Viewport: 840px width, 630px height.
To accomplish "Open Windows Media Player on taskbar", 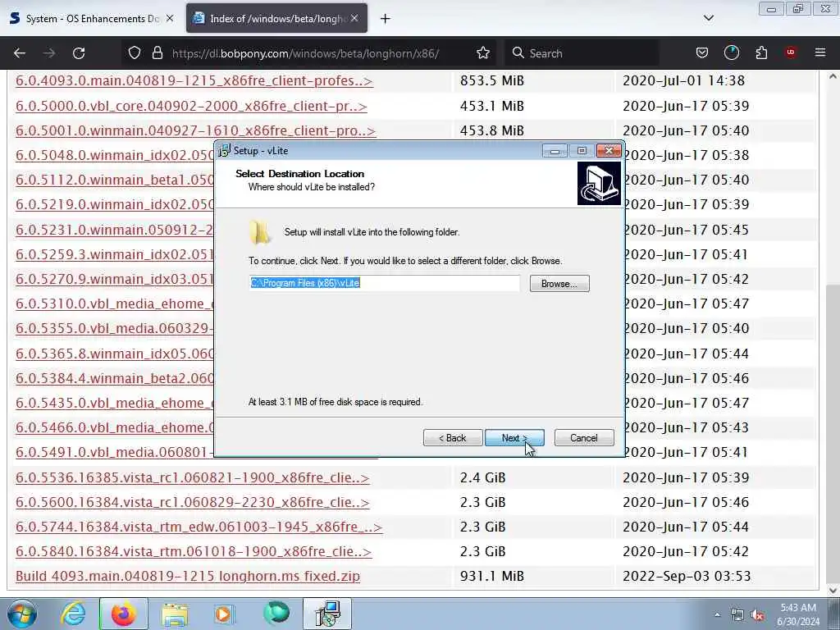I will 224,614.
